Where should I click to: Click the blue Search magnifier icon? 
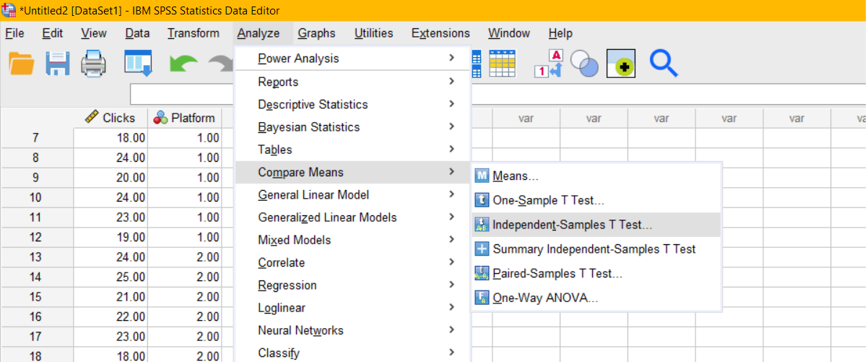(x=663, y=64)
